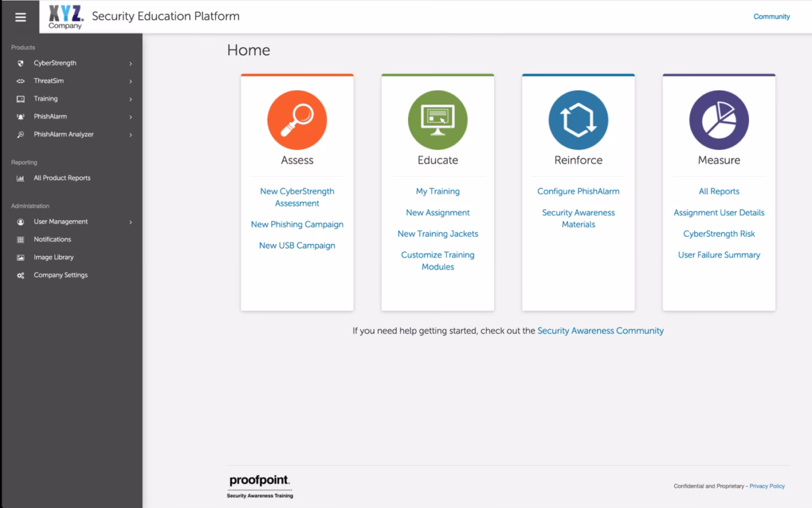
Task: Click the Company Settings gears icon
Action: [x=20, y=275]
